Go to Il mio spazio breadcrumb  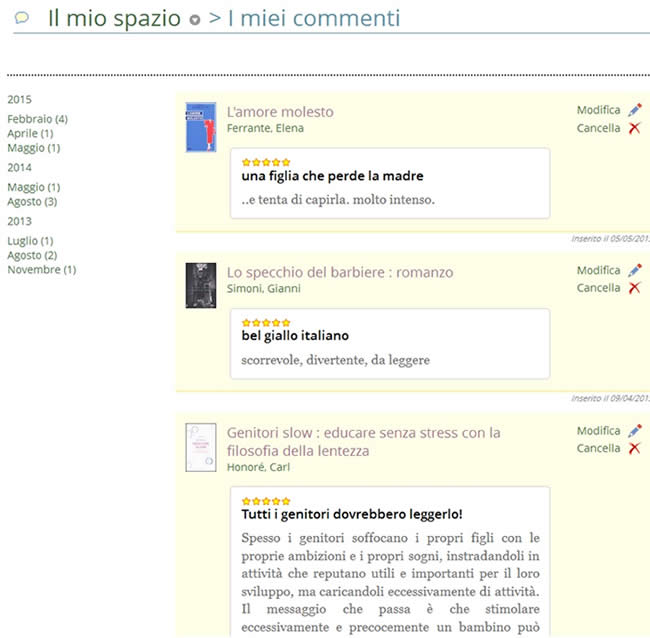click(x=114, y=19)
